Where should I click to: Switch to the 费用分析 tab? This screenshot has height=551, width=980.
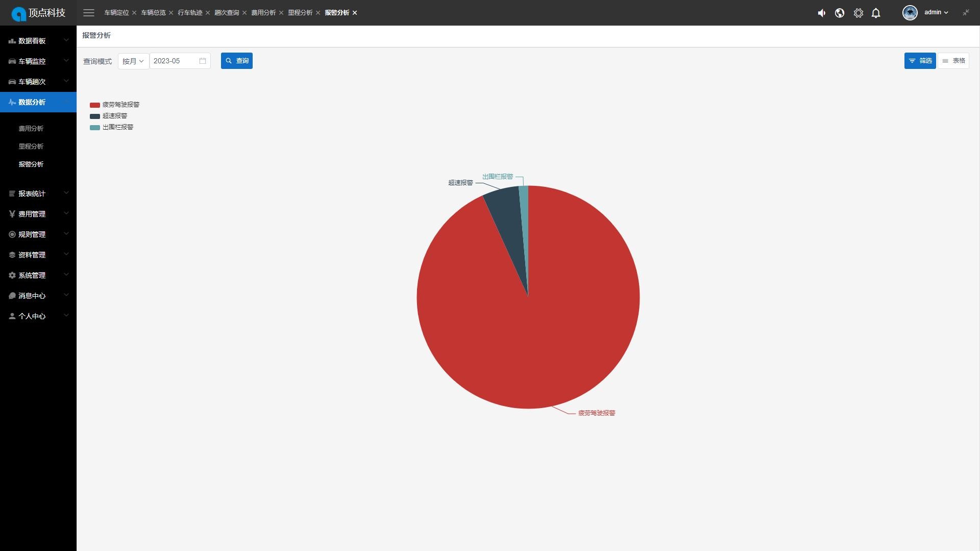click(263, 13)
